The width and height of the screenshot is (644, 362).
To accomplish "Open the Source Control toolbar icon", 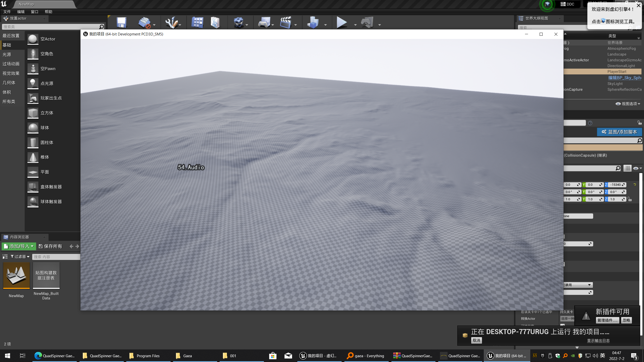I will pos(144,23).
